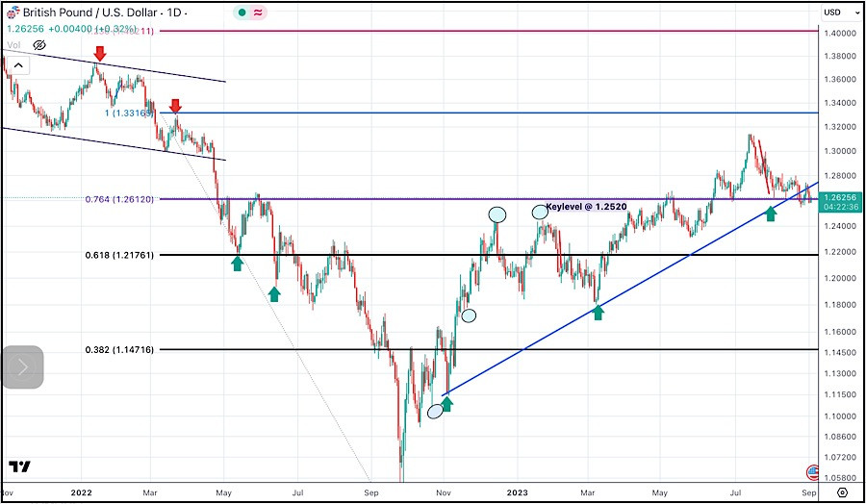The height and width of the screenshot is (504, 866).
Task: Click the 1.18000 price axis label
Action: tap(839, 305)
